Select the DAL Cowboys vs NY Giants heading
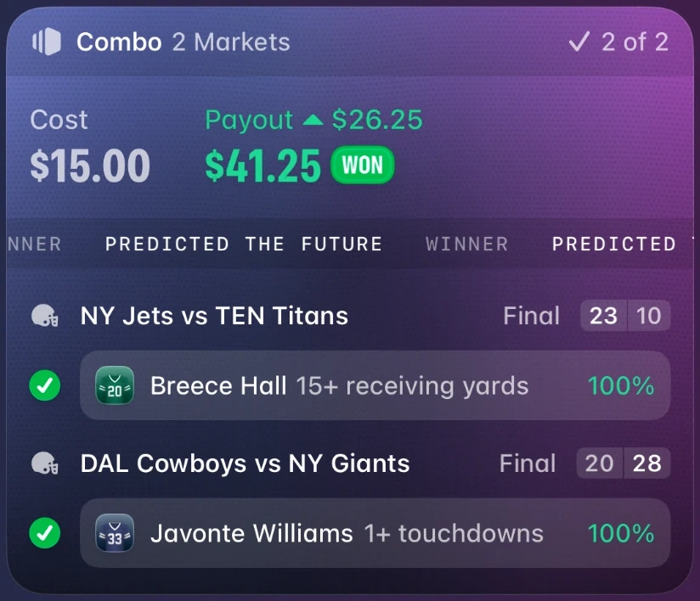Screen dimensions: 700x601 (x=246, y=463)
